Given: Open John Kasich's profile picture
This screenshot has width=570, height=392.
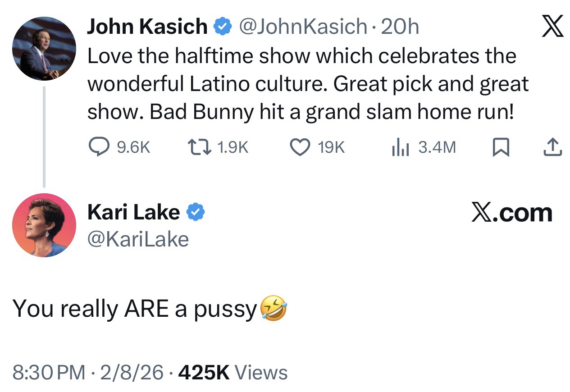Looking at the screenshot, I should (x=44, y=49).
